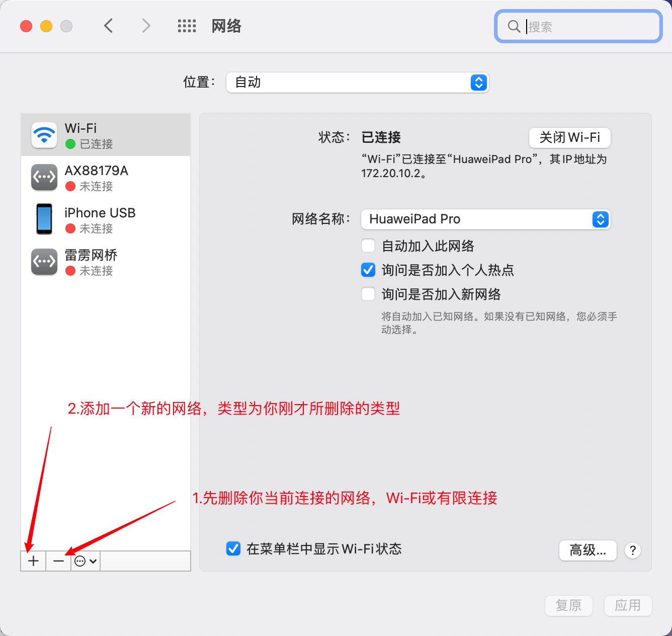The image size is (672, 636).
Task: Select the iPhone USB device icon
Action: pos(44,219)
